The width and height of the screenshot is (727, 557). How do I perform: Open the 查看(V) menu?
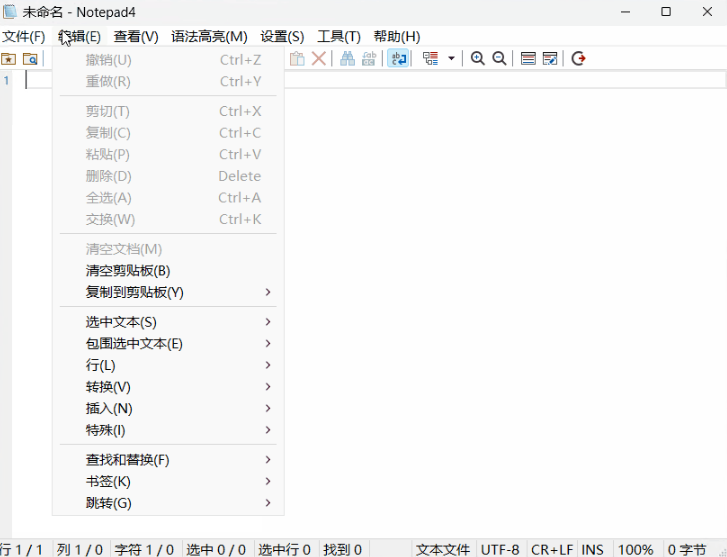tap(136, 36)
